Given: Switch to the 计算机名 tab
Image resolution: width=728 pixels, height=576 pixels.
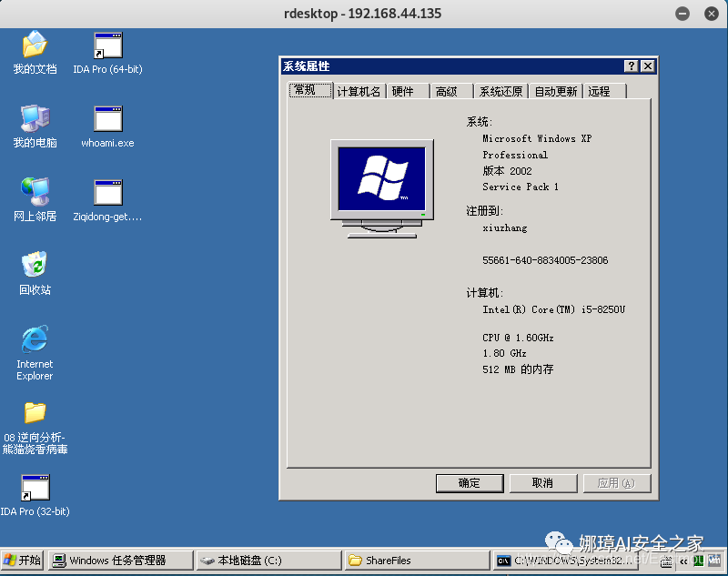Looking at the screenshot, I should point(359,91).
